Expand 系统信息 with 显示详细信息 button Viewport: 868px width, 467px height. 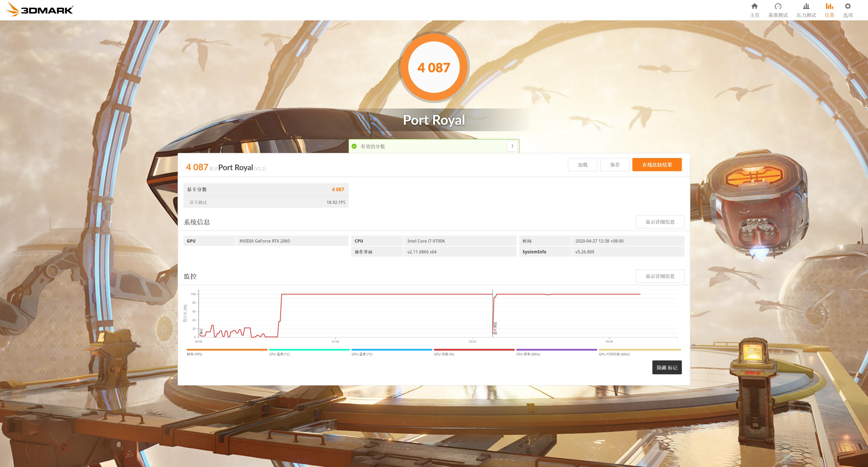660,222
